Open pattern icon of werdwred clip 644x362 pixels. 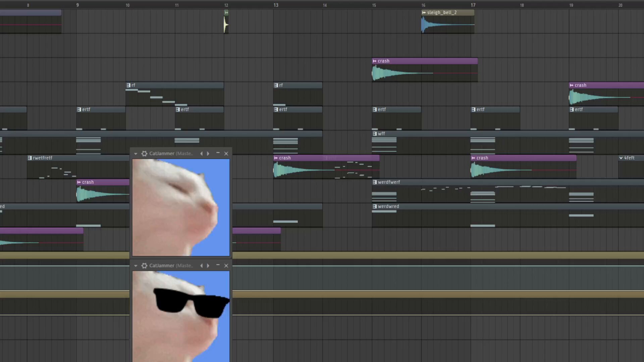[375, 206]
